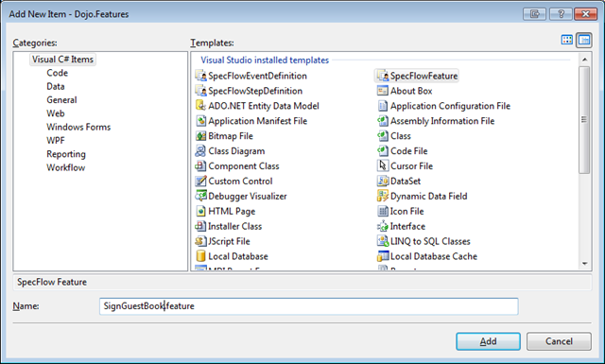Choose the Class template icon
The image size is (605, 364).
point(383,136)
